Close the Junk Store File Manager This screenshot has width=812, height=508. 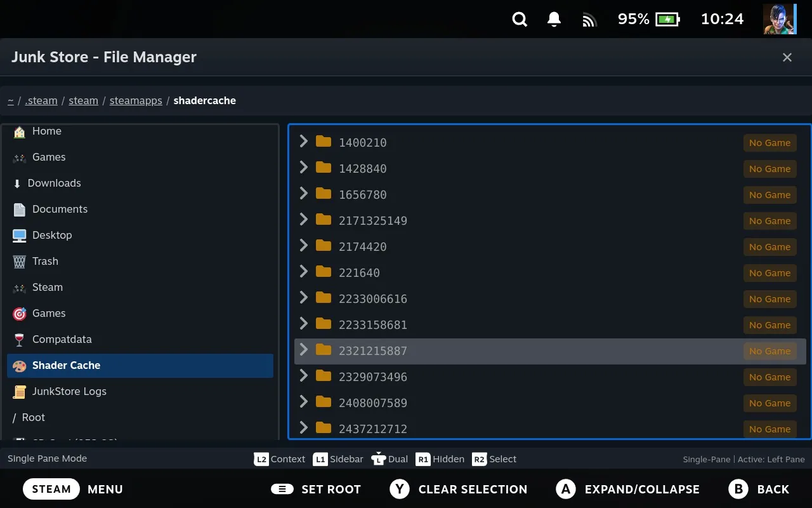[787, 57]
